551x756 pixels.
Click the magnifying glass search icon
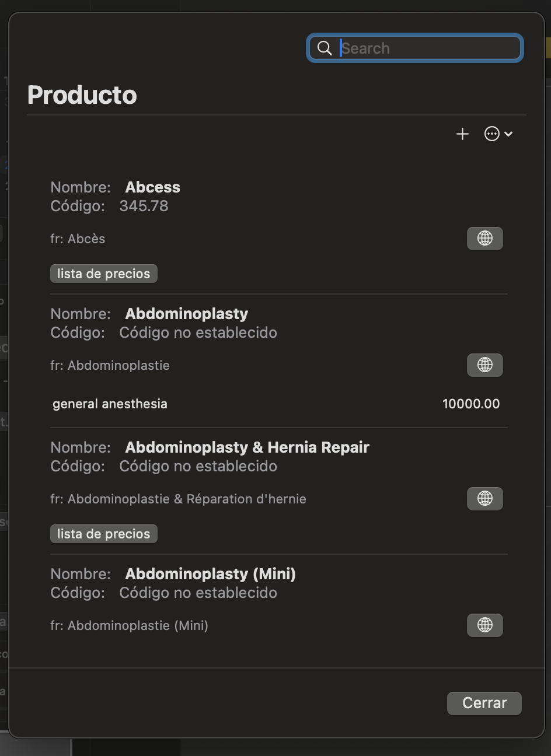tap(325, 48)
